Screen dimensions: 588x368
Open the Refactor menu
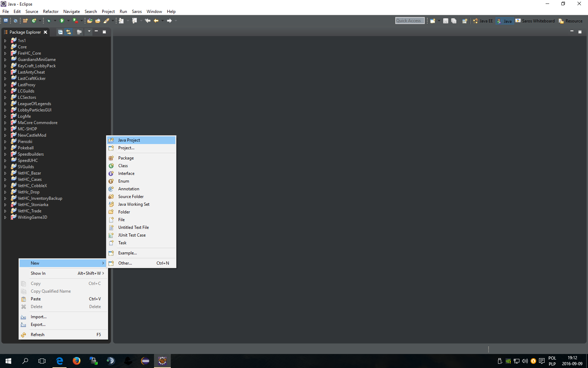[51, 12]
